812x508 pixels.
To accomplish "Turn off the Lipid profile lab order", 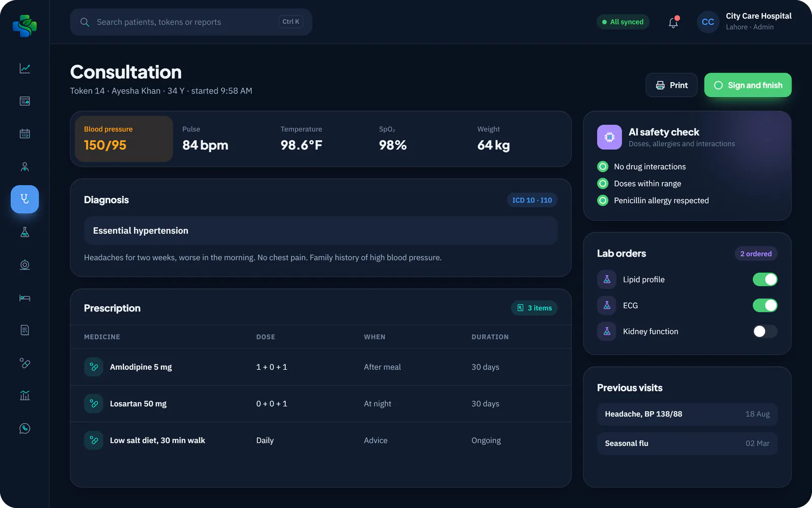I will coord(765,279).
